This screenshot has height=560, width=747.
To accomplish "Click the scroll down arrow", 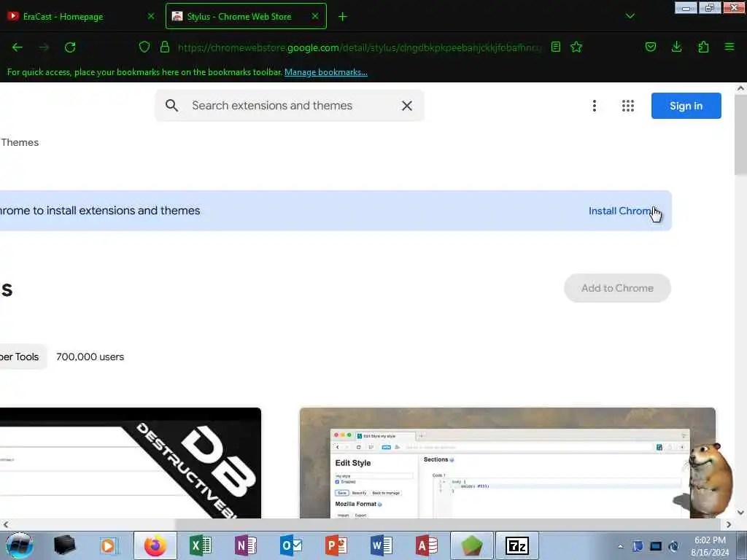I will [x=740, y=513].
